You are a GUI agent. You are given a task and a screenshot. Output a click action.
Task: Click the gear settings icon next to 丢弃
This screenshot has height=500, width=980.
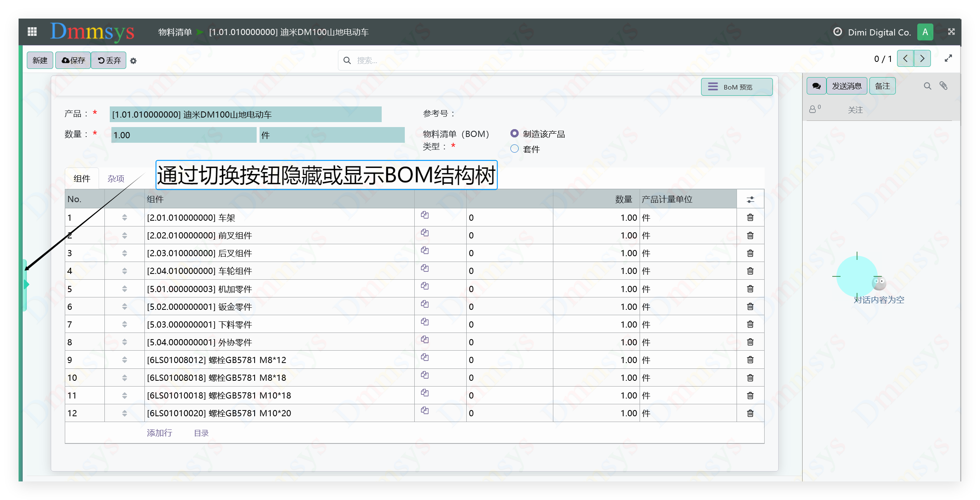click(x=133, y=61)
